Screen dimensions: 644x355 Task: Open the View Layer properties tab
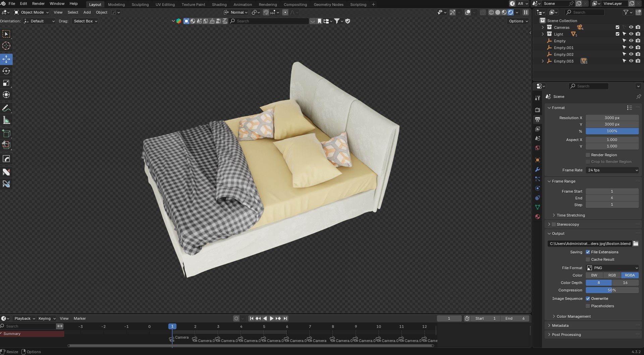point(538,129)
